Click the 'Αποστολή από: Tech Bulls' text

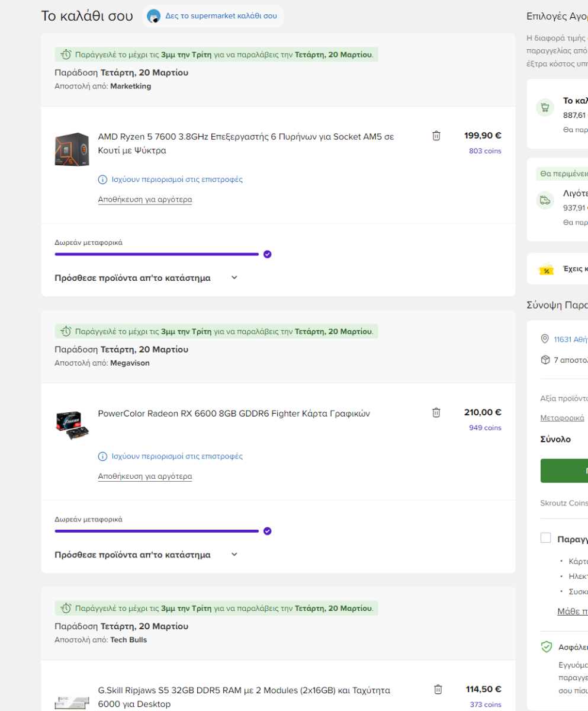[101, 640]
